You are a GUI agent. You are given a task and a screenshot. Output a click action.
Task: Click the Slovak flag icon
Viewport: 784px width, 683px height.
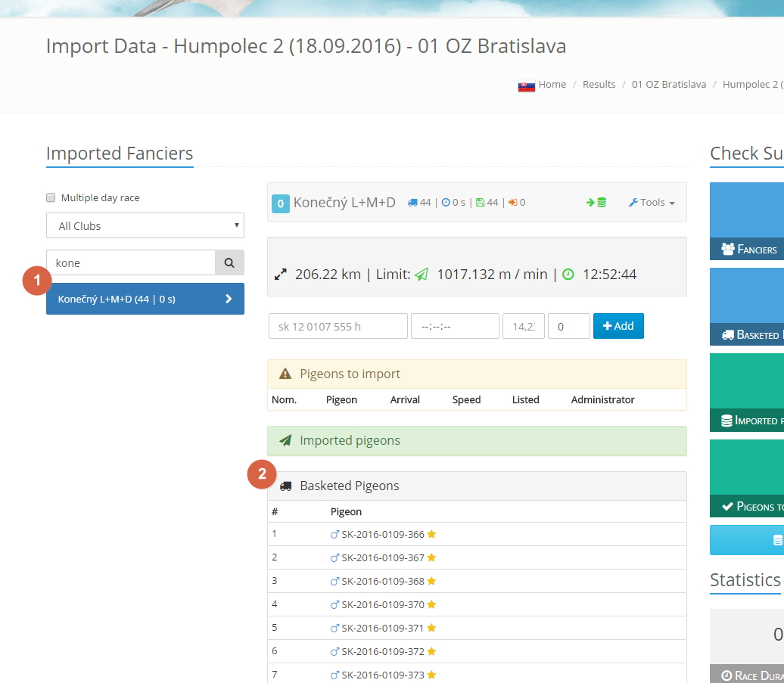526,85
